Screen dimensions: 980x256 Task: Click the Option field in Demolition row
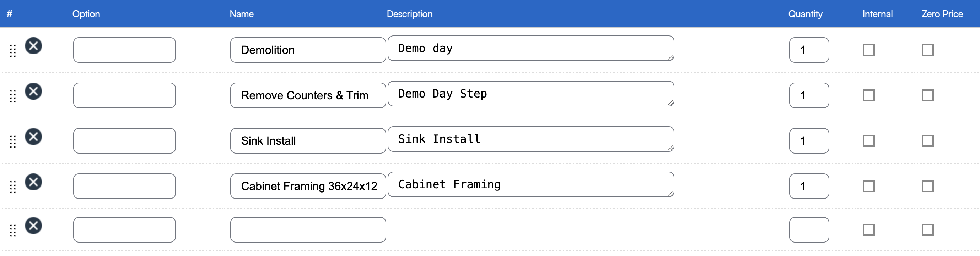point(124,50)
